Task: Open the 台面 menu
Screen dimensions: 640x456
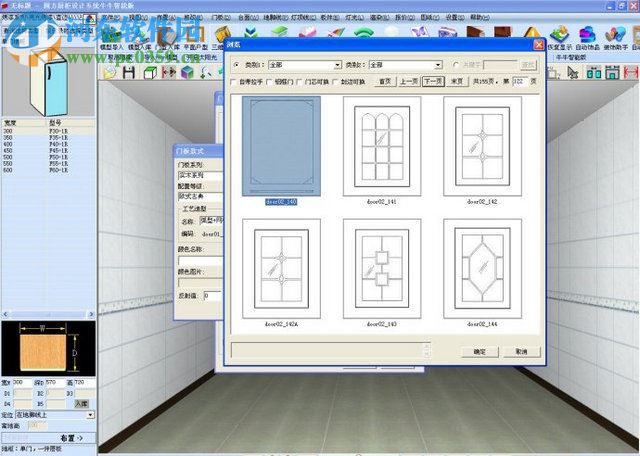Action: click(248, 18)
